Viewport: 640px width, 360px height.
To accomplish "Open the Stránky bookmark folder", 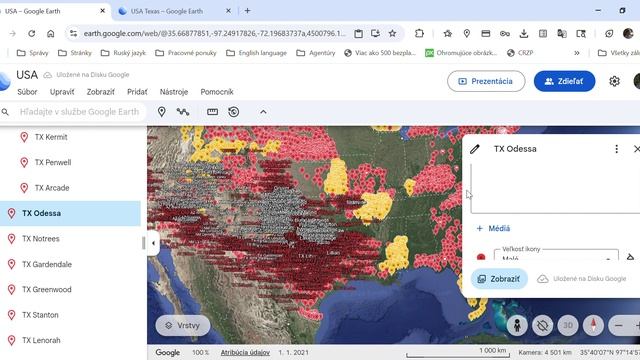I will click(x=75, y=53).
